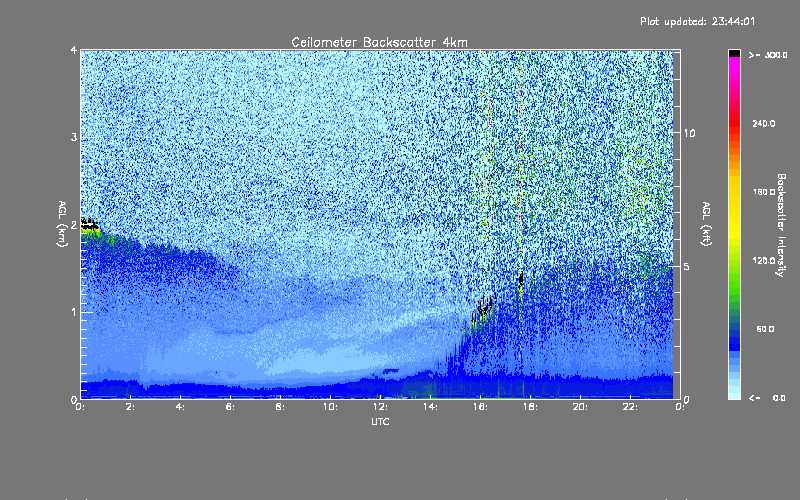The width and height of the screenshot is (800, 500).
Task: Click the '6:' tick label on UTC axis
Action: (x=230, y=407)
